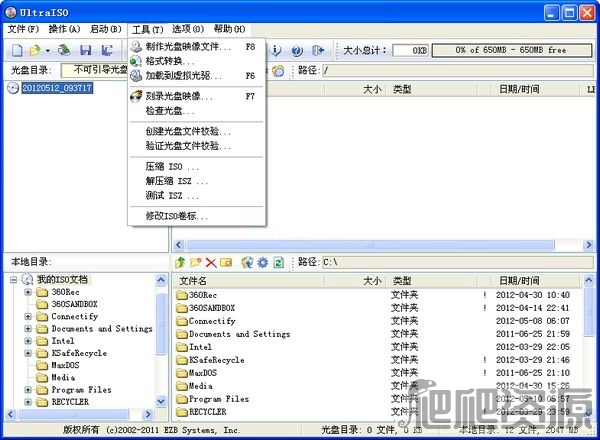Choose 解压缩 ISZ menu entry
600x440 pixels.
tap(197, 181)
